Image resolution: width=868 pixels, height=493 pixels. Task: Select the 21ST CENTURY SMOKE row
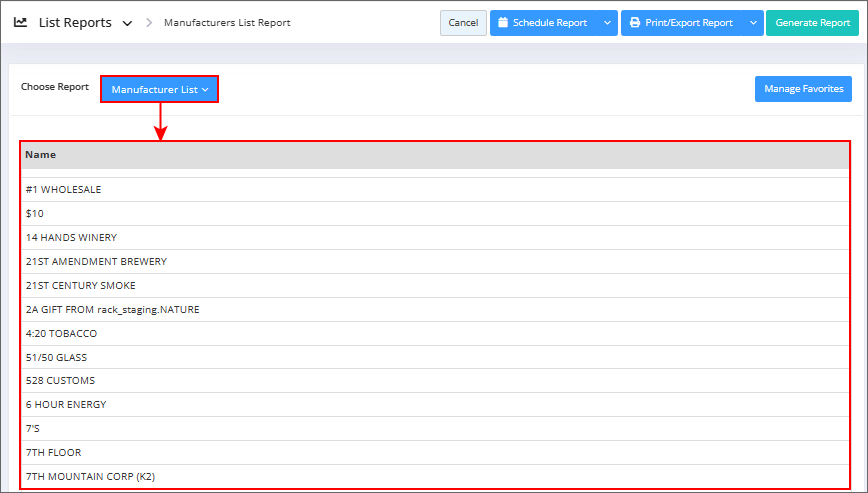coord(435,286)
